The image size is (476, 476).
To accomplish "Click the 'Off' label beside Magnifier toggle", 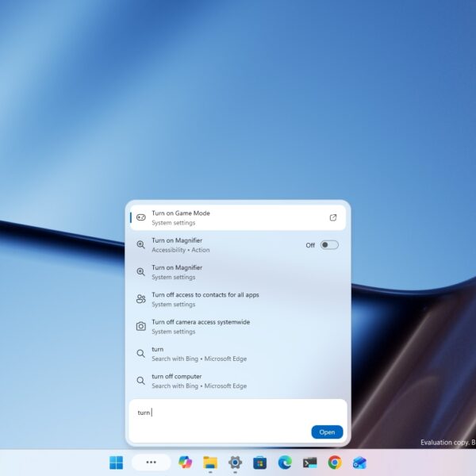I will [310, 245].
